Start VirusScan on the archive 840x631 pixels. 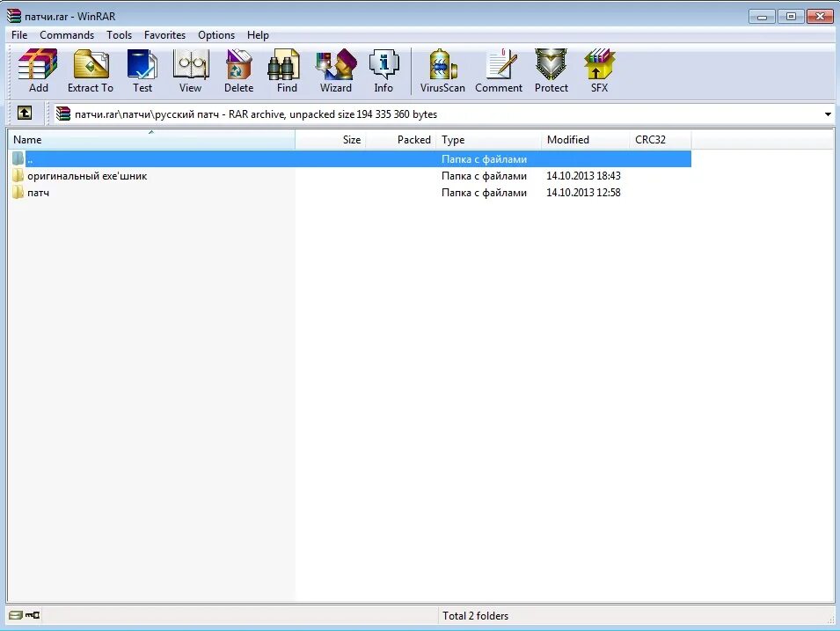(442, 70)
